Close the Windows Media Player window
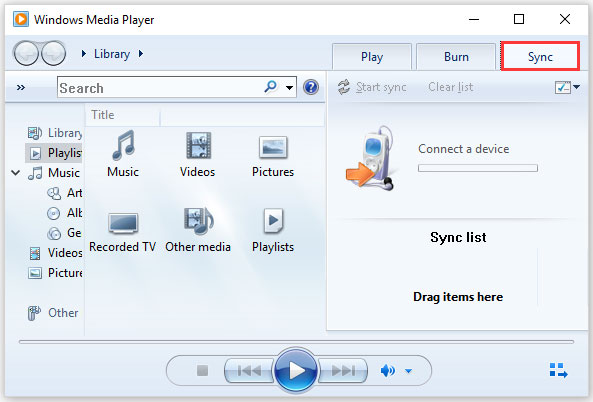Image resolution: width=593 pixels, height=402 pixels. (x=565, y=19)
